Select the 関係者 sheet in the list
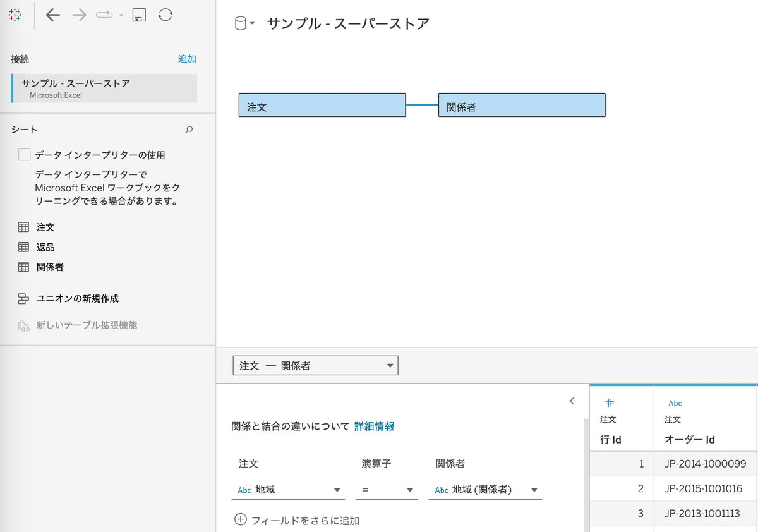The image size is (758, 532). [50, 267]
